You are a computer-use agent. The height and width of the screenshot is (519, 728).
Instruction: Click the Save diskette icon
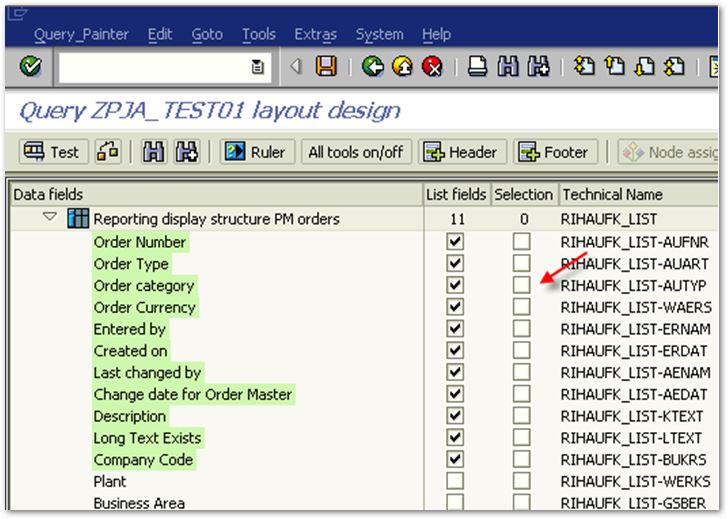coord(326,67)
